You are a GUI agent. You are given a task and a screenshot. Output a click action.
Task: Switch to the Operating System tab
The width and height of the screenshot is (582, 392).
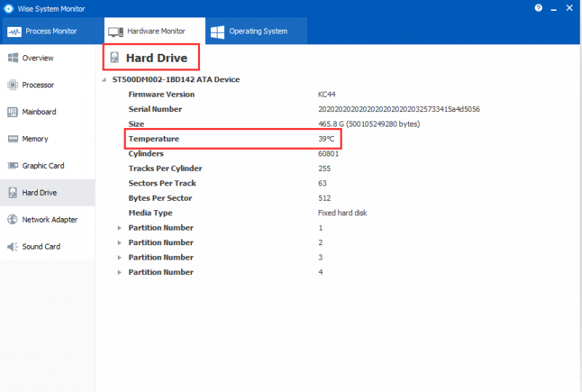[x=256, y=31]
